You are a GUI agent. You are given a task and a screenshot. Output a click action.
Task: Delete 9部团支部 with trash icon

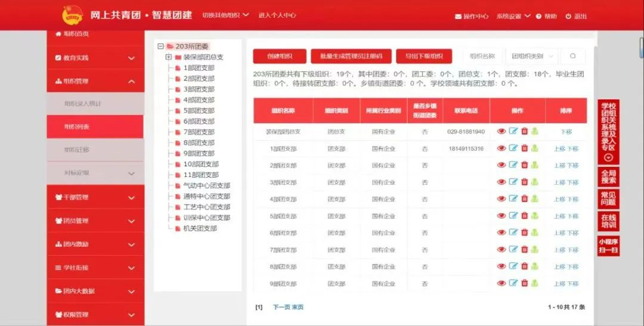(525, 282)
